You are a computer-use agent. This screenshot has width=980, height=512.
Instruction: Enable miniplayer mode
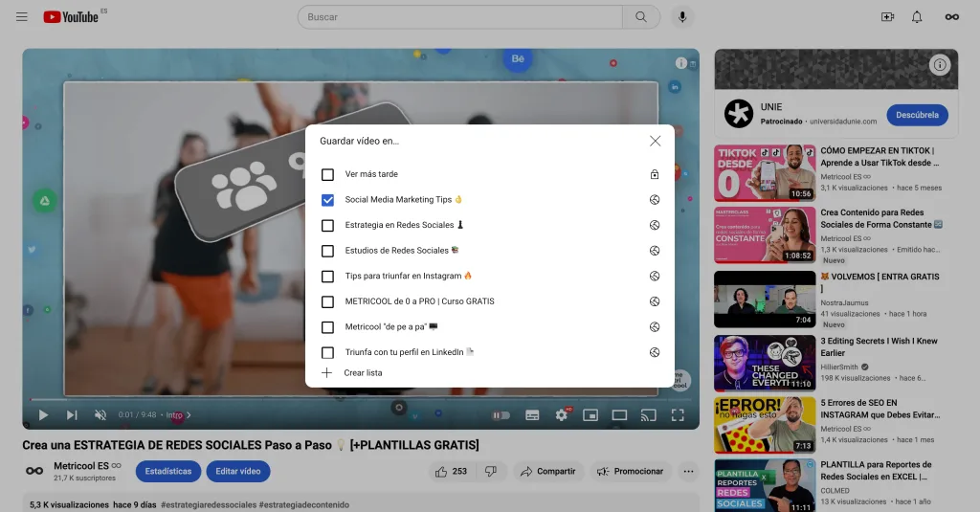click(590, 415)
